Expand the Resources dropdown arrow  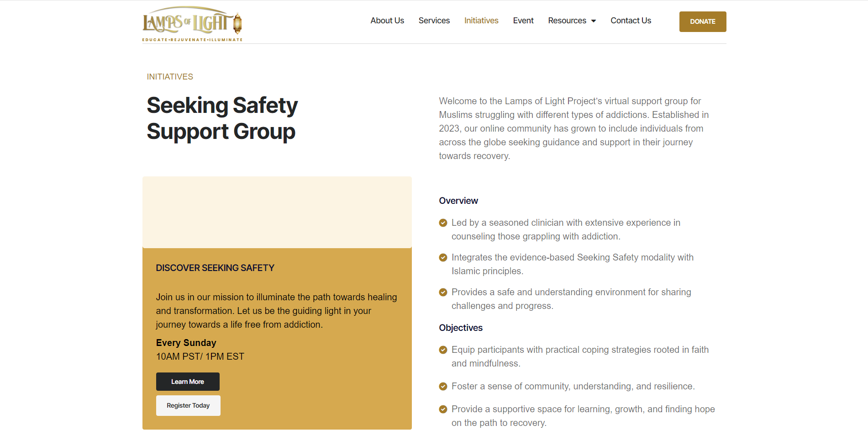pyautogui.click(x=594, y=21)
